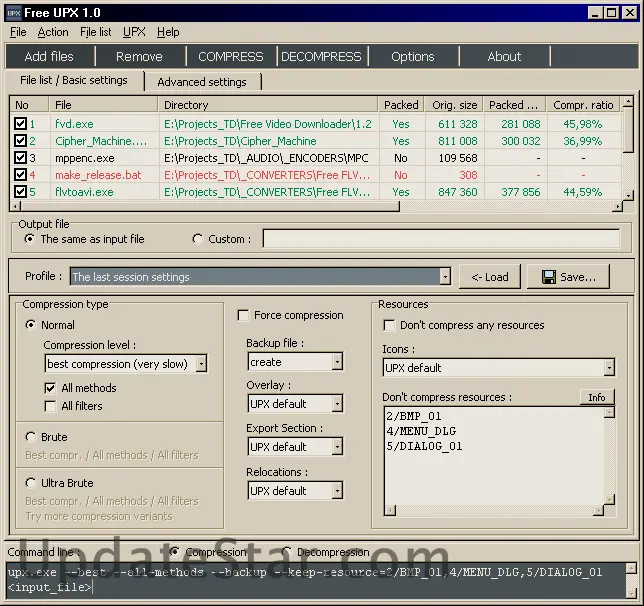The height and width of the screenshot is (606, 644).
Task: Click file list scroll right arrow
Action: 617,206
